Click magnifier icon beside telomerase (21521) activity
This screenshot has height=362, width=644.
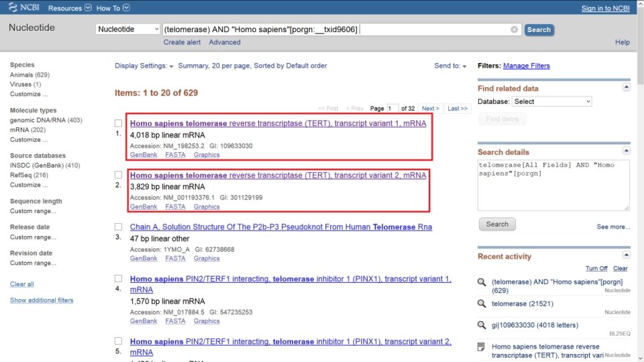coord(482,304)
